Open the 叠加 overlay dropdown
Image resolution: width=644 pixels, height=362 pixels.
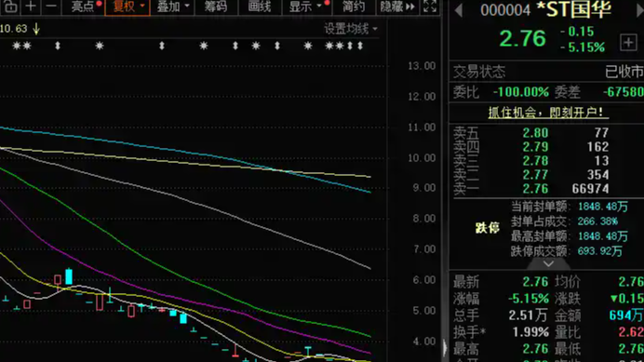tap(172, 7)
